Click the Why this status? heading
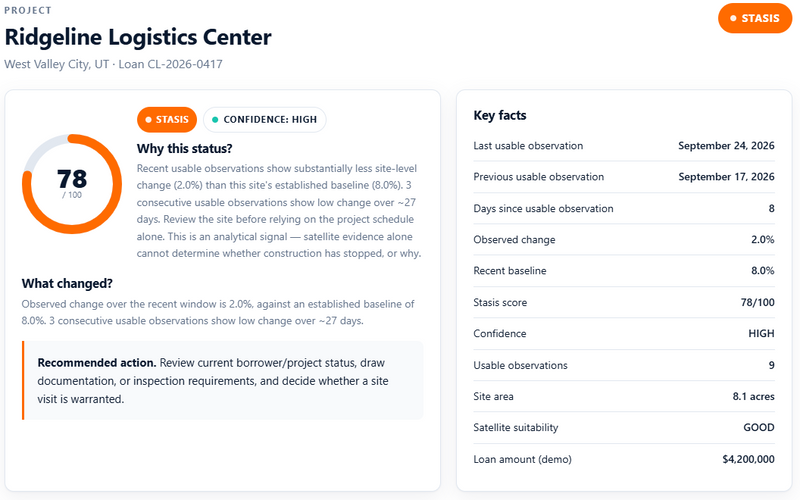 (x=184, y=148)
